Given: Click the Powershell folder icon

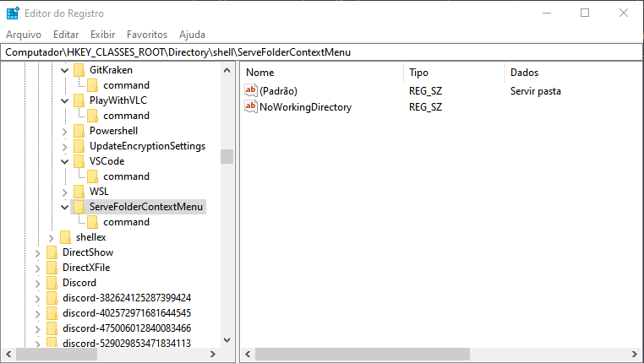Looking at the screenshot, I should click(79, 131).
